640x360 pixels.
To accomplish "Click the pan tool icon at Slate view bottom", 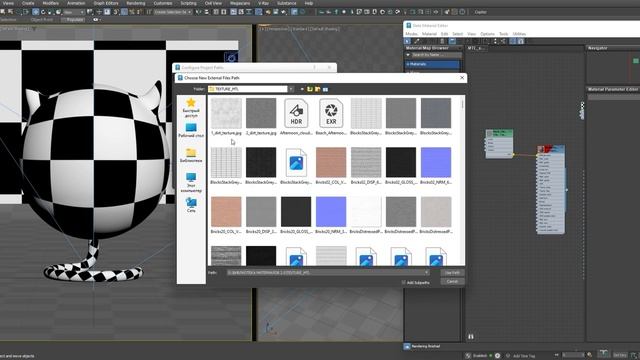I will tap(471, 337).
